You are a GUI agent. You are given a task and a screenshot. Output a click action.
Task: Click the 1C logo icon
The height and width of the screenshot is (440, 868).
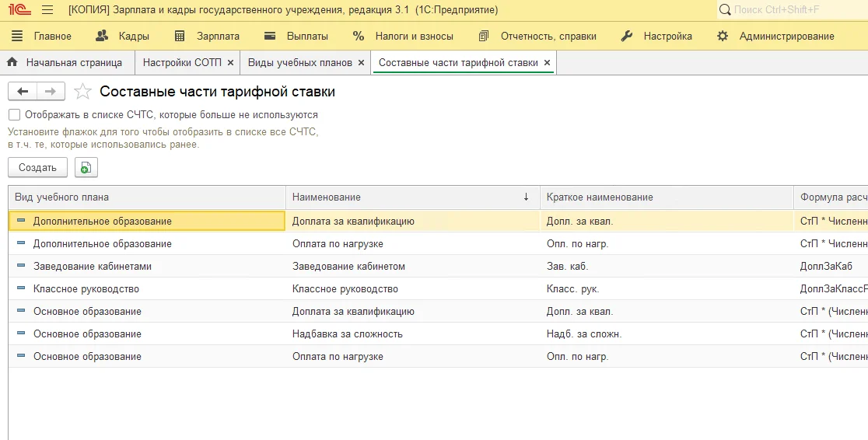(x=19, y=10)
